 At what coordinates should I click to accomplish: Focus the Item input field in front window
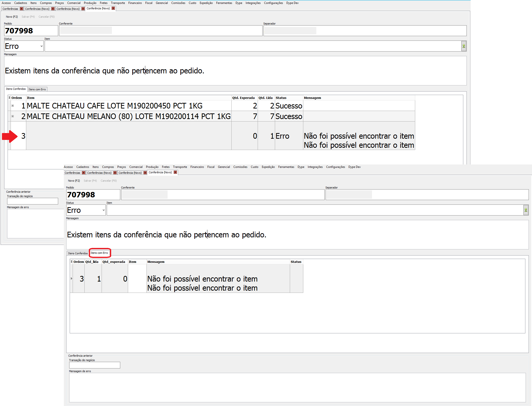pyautogui.click(x=315, y=210)
